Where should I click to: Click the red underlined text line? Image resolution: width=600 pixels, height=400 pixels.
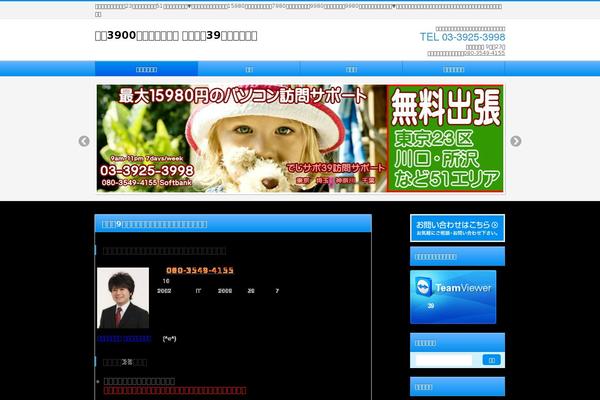(x=174, y=390)
